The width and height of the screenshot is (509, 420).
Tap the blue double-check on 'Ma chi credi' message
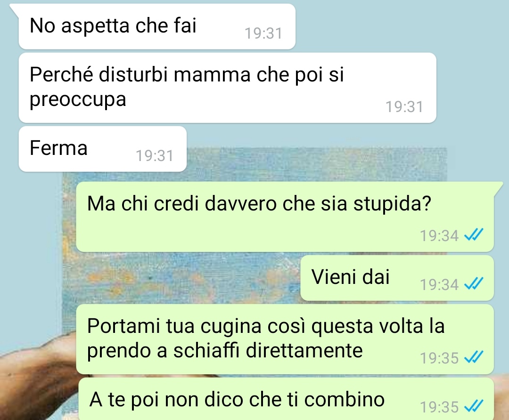tap(474, 235)
